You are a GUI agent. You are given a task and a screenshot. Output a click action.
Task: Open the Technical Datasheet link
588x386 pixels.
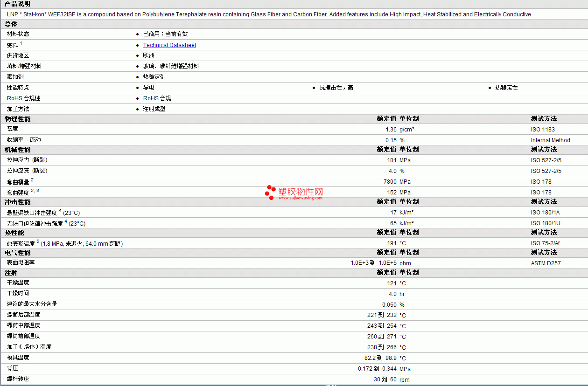[x=169, y=45]
